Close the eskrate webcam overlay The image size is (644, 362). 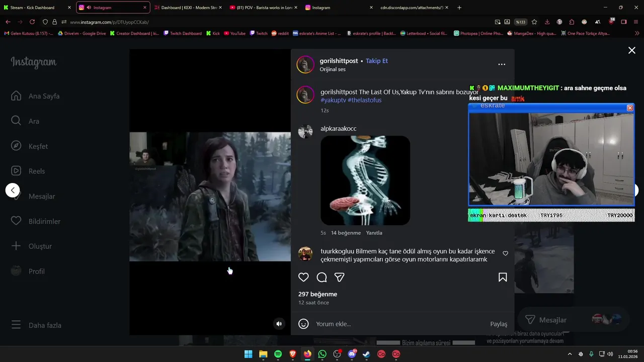[x=630, y=108]
